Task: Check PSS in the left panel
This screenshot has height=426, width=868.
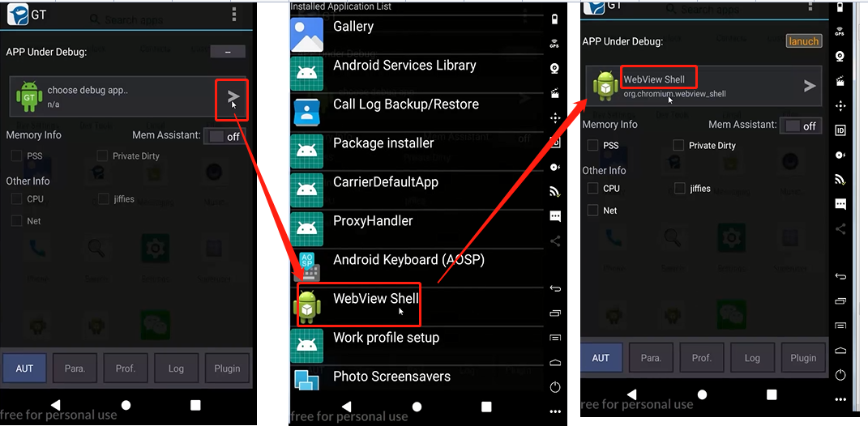Action: [x=16, y=156]
